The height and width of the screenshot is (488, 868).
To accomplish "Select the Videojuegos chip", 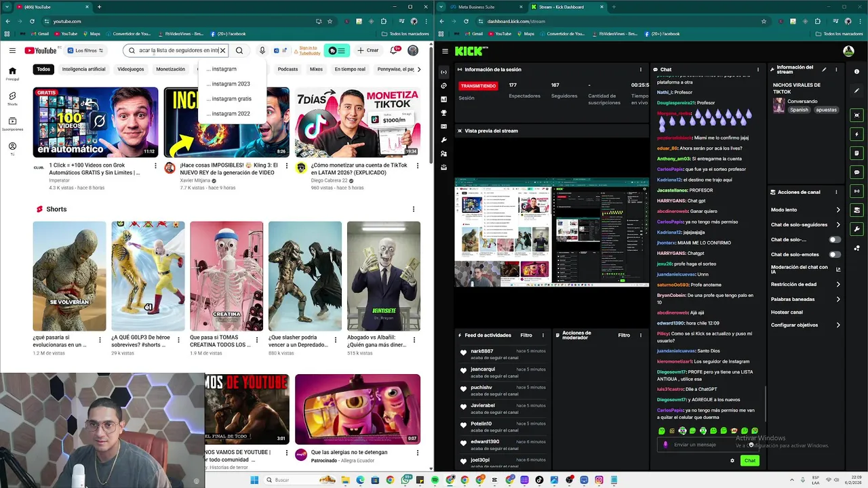I will [x=131, y=69].
